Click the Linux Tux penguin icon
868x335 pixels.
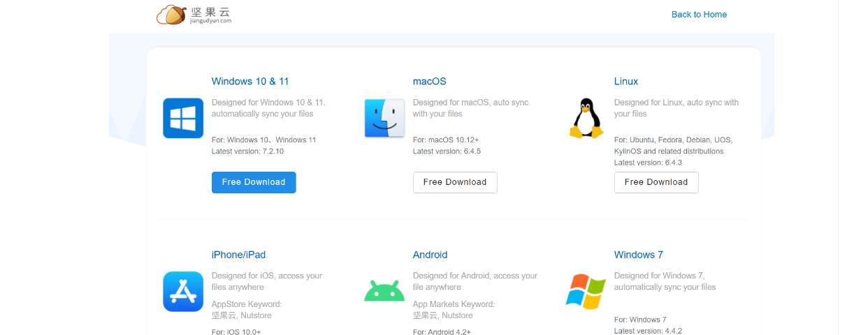click(x=585, y=118)
